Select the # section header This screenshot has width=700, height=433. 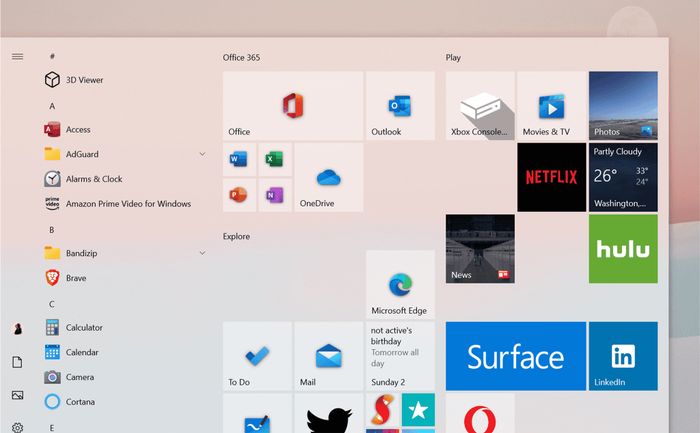pyautogui.click(x=52, y=56)
